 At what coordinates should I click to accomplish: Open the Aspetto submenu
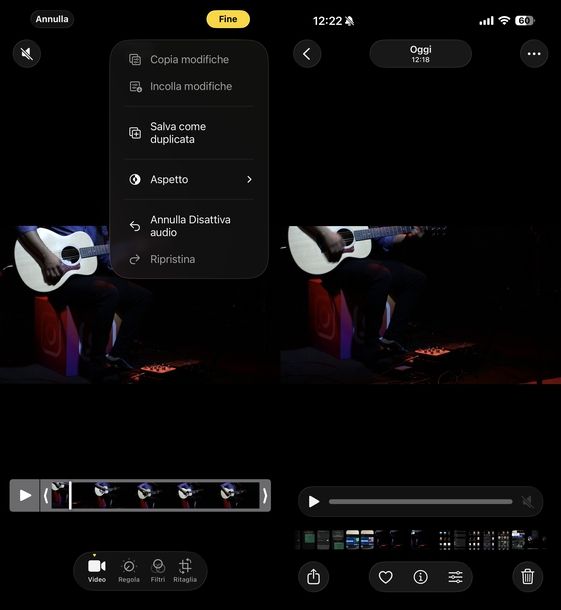click(189, 179)
